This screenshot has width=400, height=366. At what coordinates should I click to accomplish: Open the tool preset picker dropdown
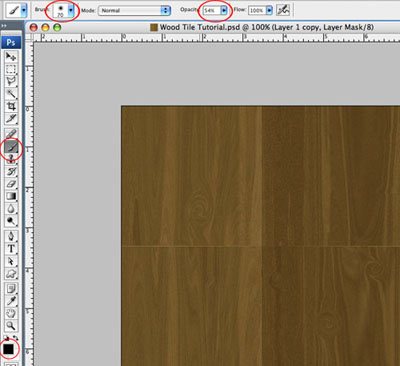24,10
